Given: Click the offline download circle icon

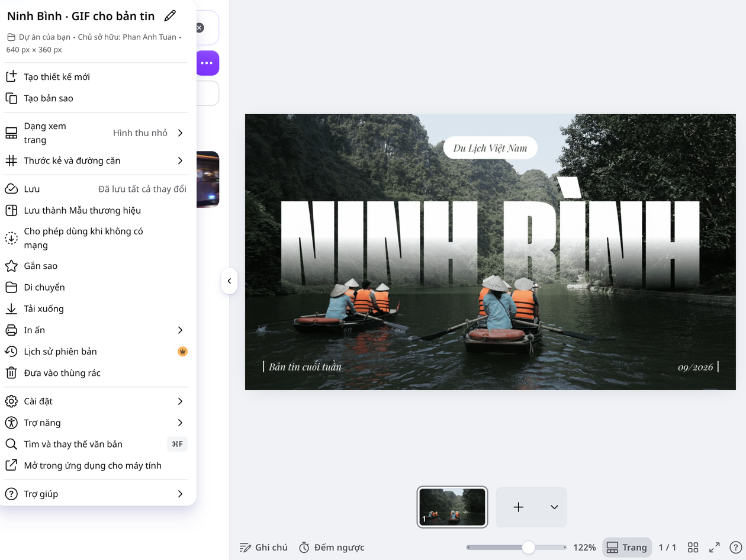Looking at the screenshot, I should pyautogui.click(x=11, y=238).
